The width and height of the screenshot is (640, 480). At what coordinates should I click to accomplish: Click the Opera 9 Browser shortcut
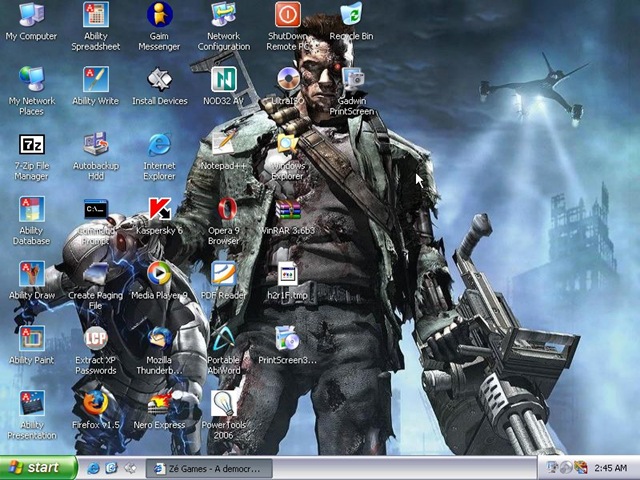(x=224, y=209)
